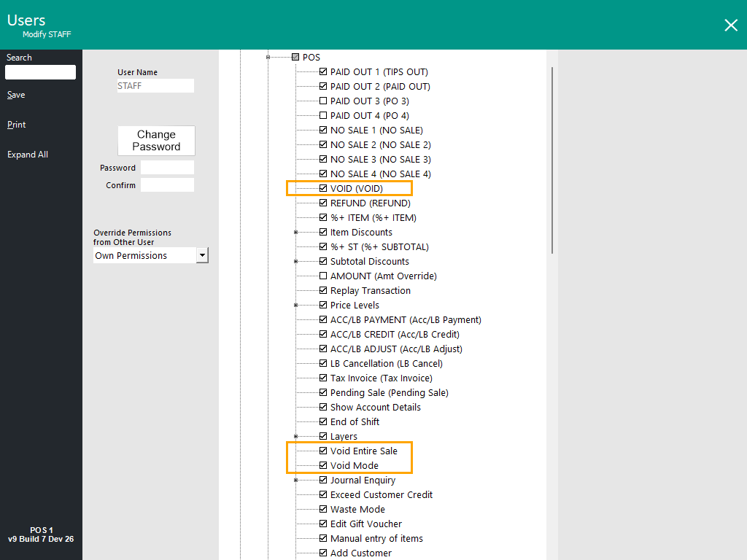Image resolution: width=747 pixels, height=560 pixels.
Task: Click Expand All in the sidebar
Action: (x=28, y=155)
